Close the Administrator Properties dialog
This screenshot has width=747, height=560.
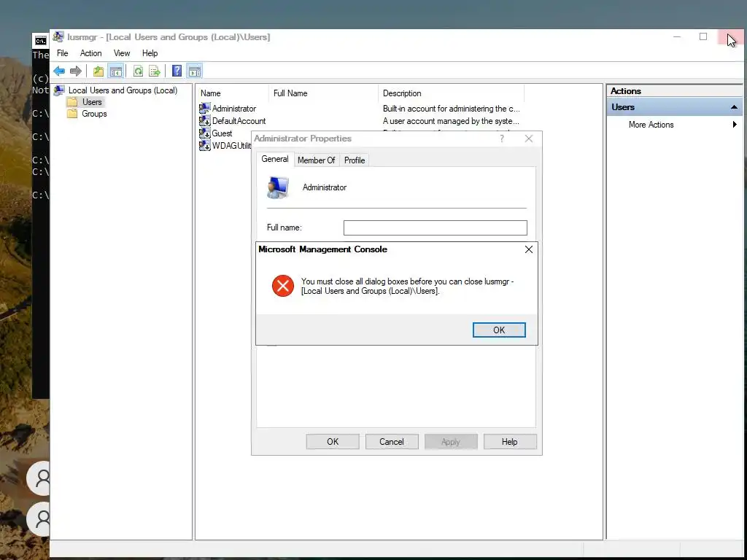(529, 139)
